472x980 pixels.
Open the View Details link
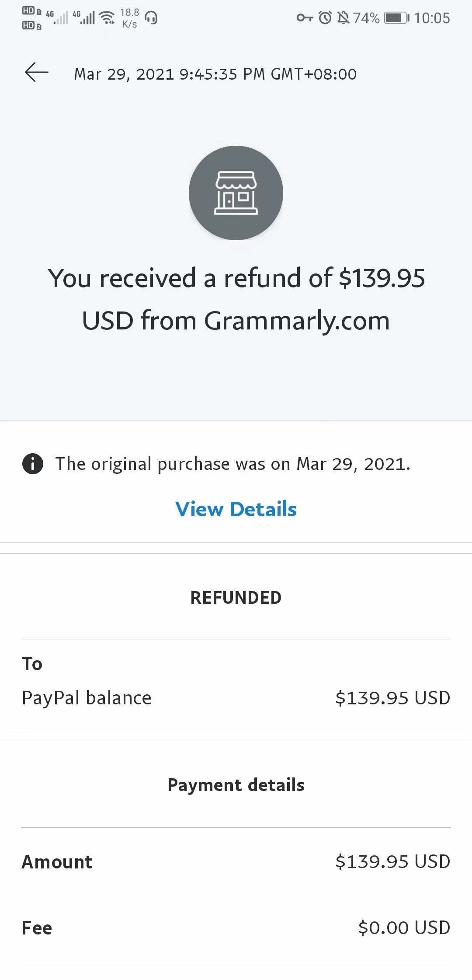click(236, 509)
